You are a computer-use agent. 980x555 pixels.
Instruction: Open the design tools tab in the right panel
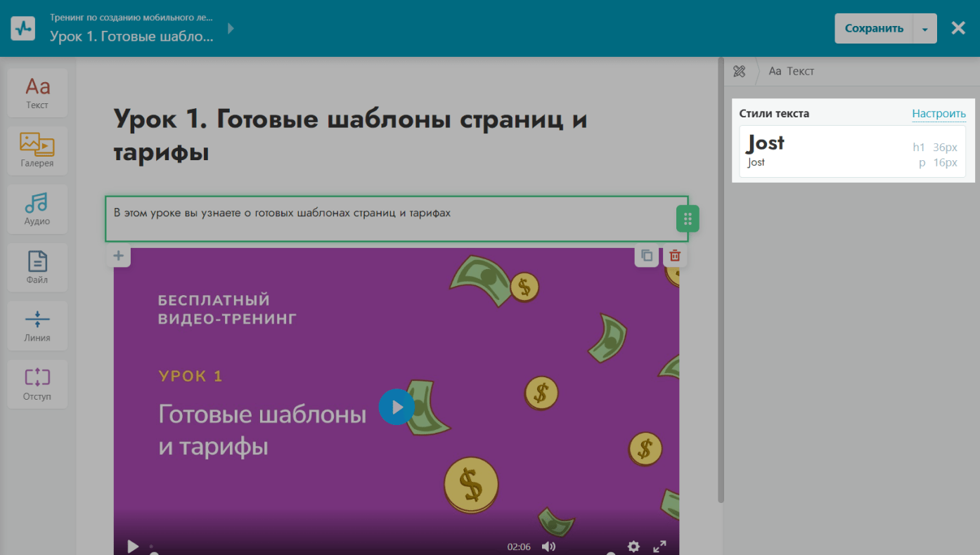(739, 71)
